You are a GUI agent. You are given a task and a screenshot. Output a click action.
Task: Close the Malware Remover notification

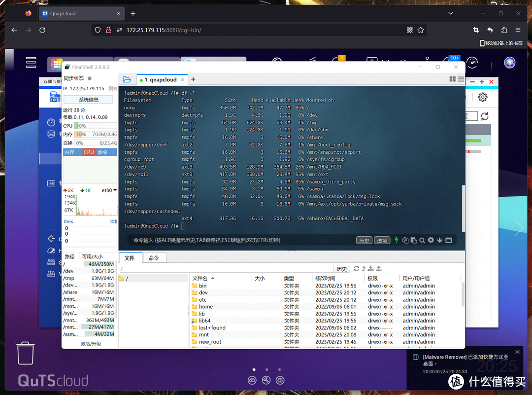pos(517,352)
